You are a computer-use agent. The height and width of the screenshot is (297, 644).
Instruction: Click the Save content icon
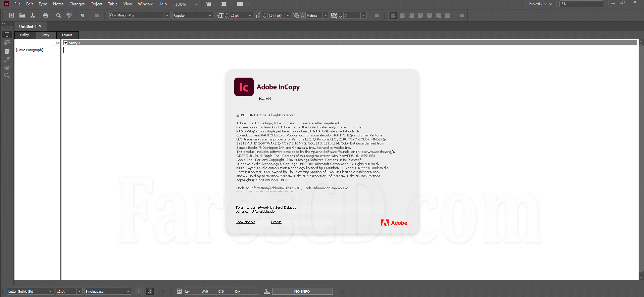pos(33,15)
